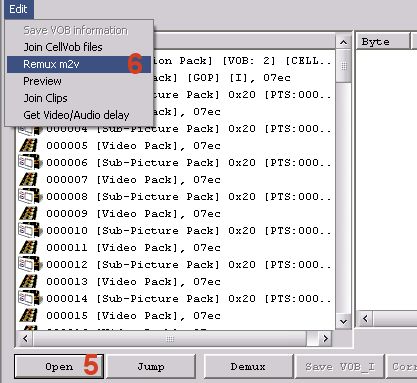This screenshot has width=417, height=383.
Task: Click Byte panel scroll-left arrow
Action: [x=365, y=319]
